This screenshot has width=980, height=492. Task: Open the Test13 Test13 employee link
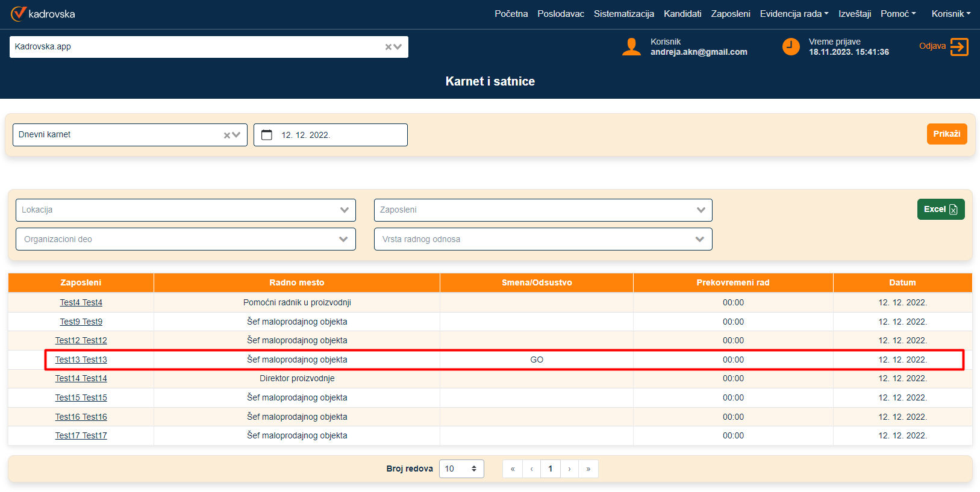[81, 360]
